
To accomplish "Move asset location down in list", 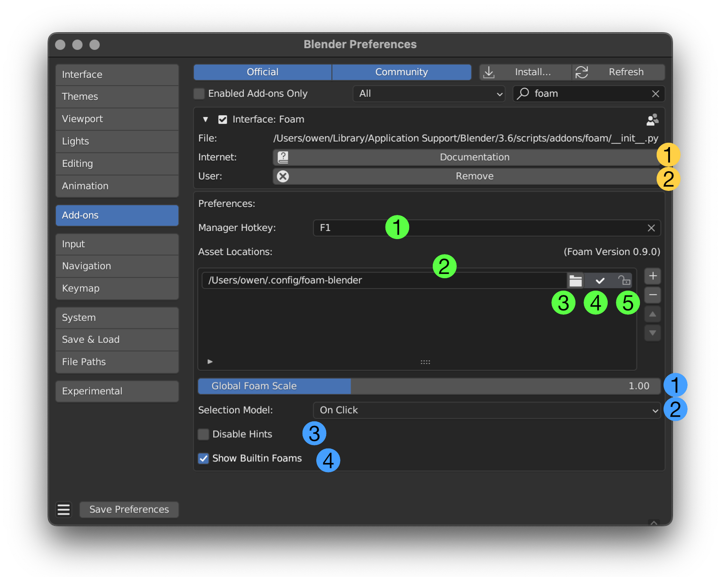I will point(652,333).
